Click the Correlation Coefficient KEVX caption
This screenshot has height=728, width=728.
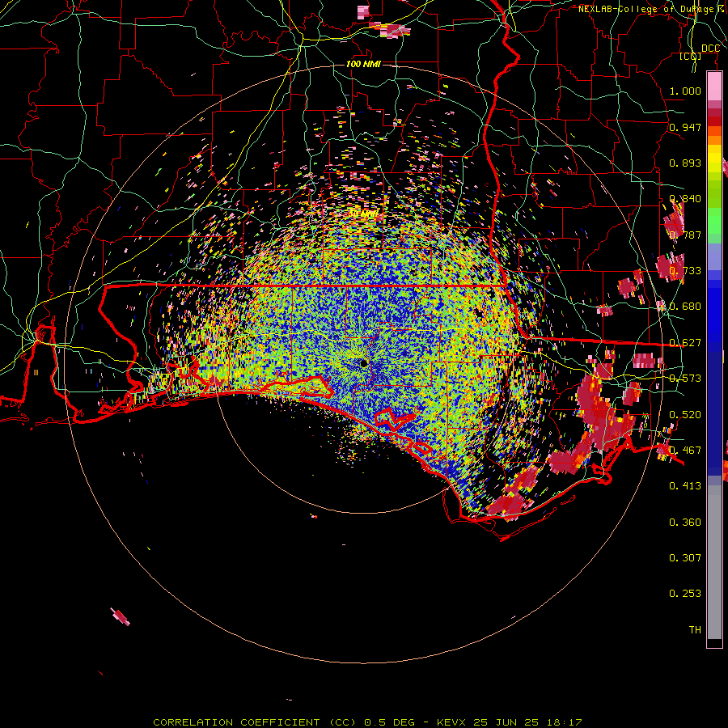pyautogui.click(x=367, y=722)
